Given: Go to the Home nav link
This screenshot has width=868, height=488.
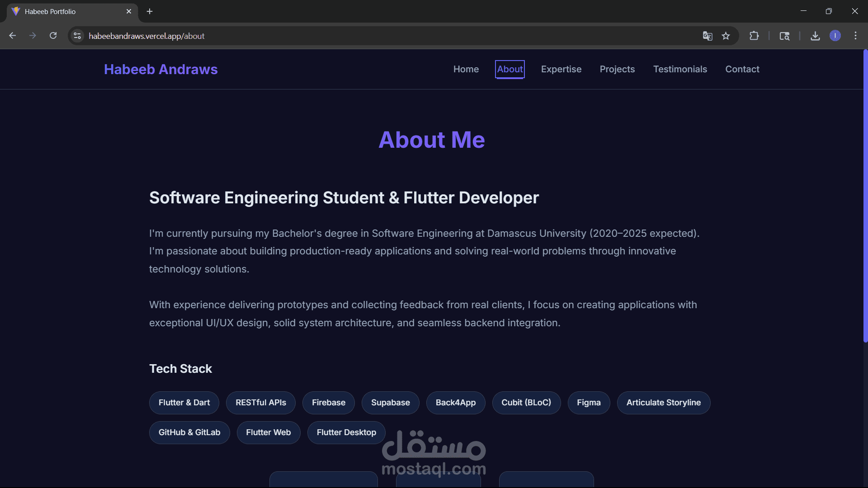Looking at the screenshot, I should pyautogui.click(x=466, y=69).
